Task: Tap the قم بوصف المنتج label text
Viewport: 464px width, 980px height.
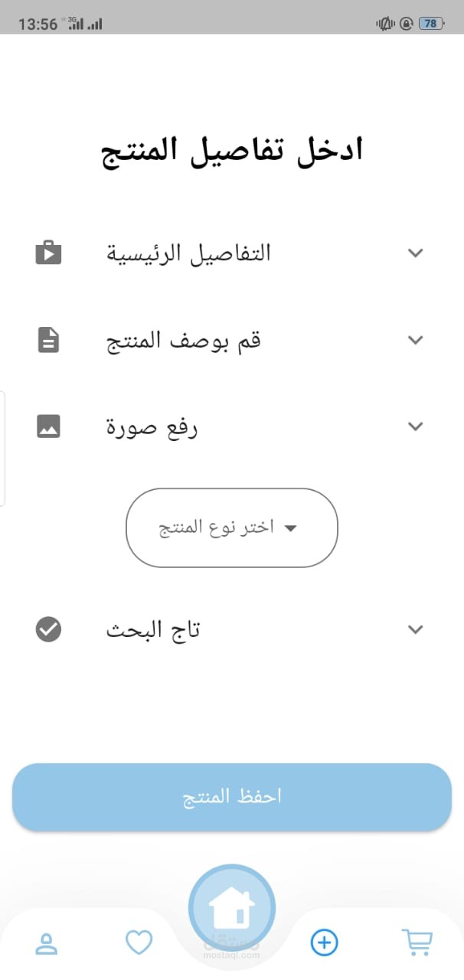Action: click(x=184, y=340)
